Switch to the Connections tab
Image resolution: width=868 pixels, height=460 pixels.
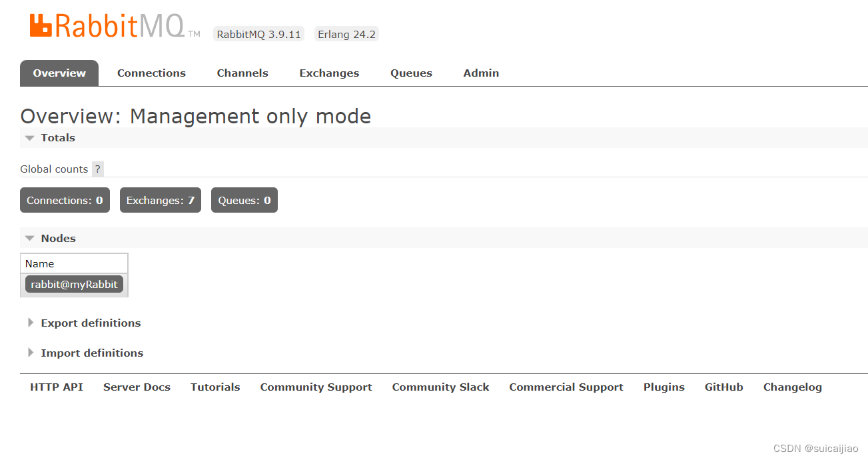(x=151, y=73)
